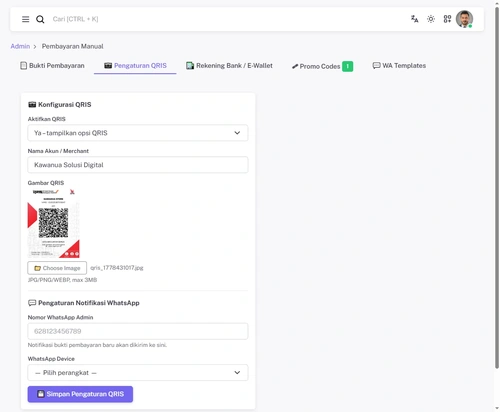Image resolution: width=500 pixels, height=412 pixels.
Task: Click the Nama Akun / Merchant field
Action: [x=138, y=165]
